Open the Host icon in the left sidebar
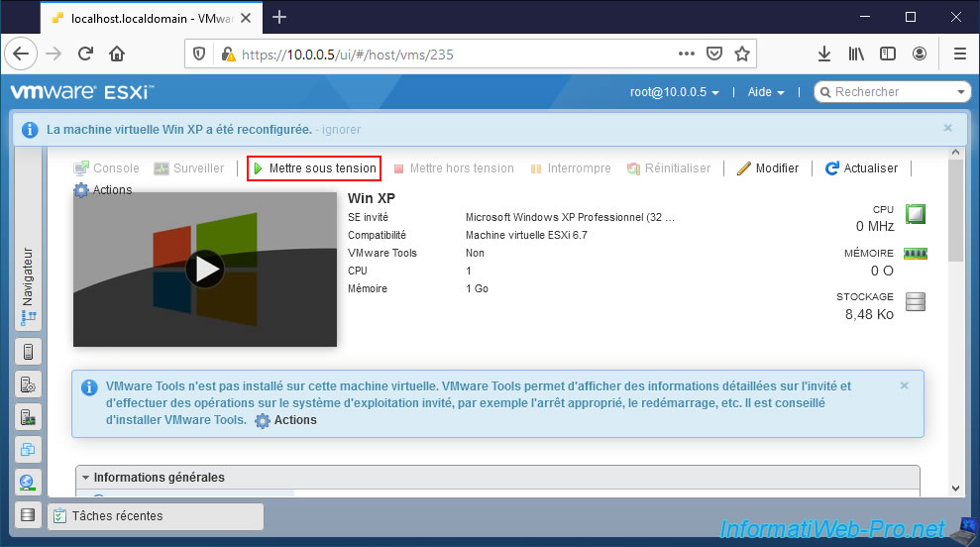980x547 pixels. coord(28,352)
